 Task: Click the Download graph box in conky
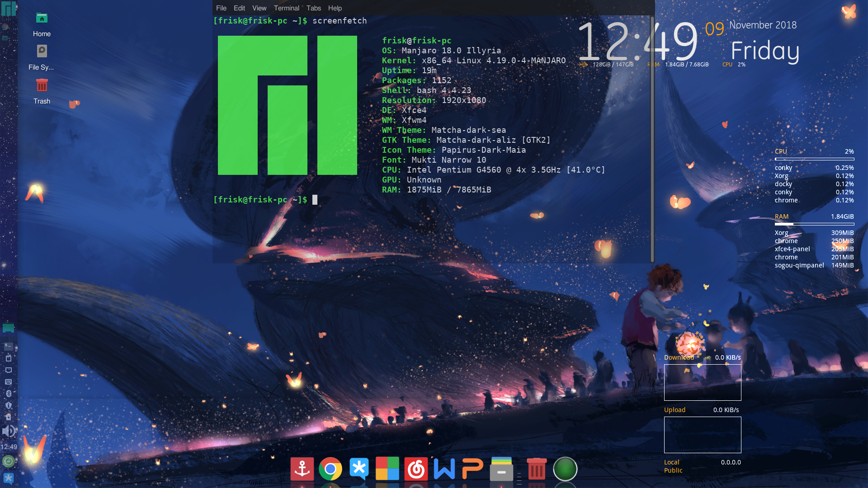(x=703, y=382)
